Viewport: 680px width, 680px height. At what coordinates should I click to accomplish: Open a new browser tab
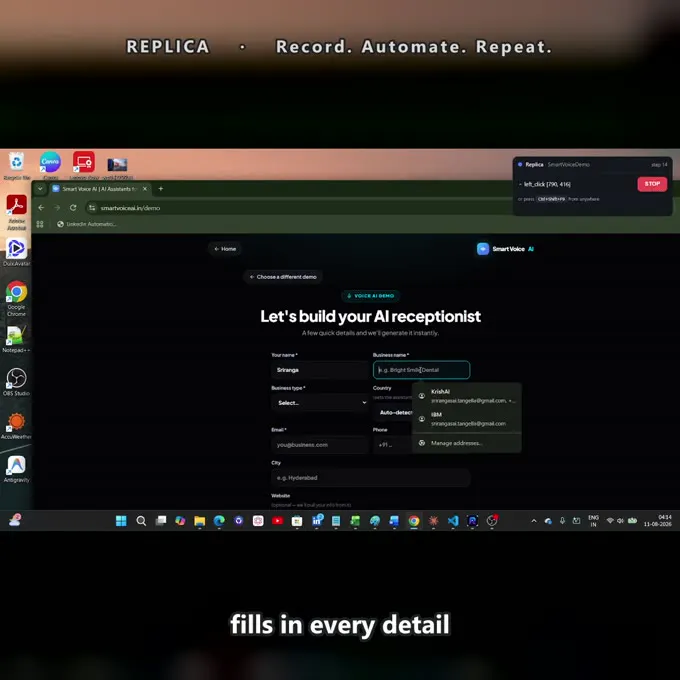tap(161, 189)
